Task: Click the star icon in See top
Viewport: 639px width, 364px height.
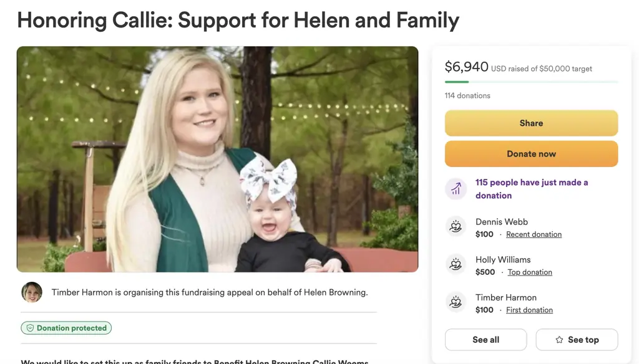Action: point(559,340)
